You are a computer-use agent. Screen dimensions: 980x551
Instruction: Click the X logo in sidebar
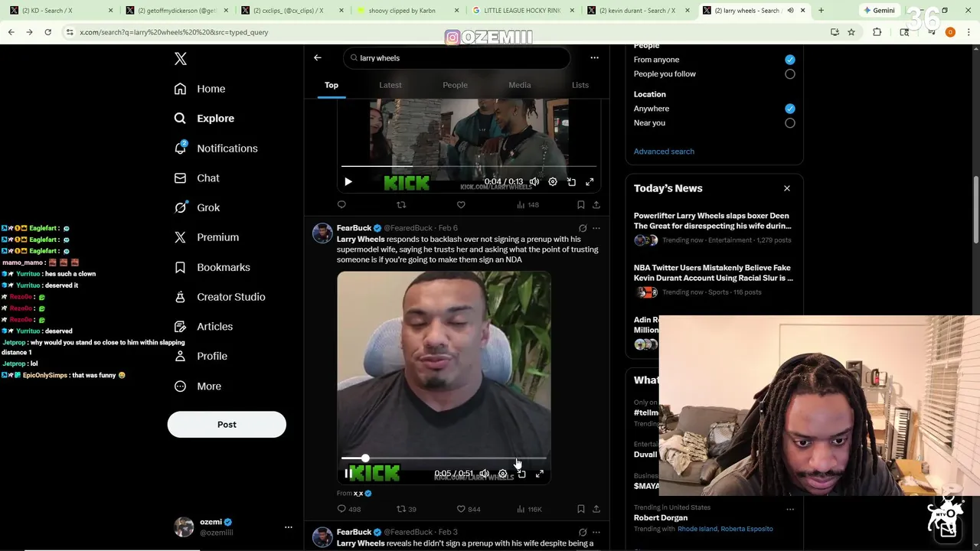click(180, 59)
